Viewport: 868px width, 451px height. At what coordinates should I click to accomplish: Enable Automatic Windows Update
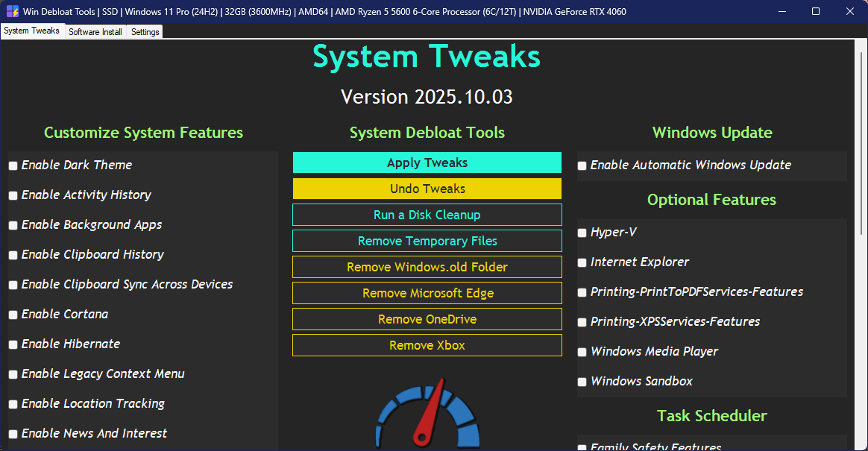tap(582, 165)
